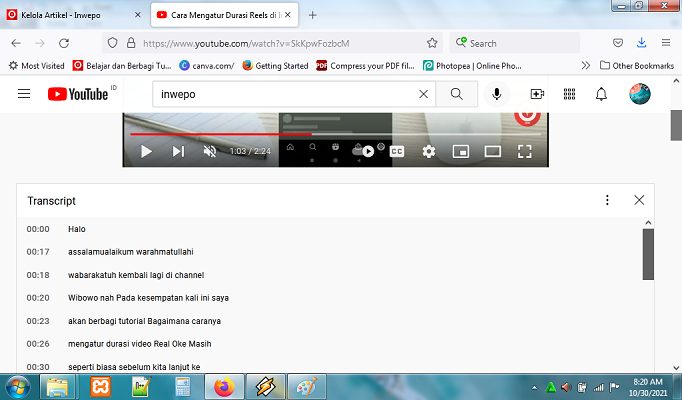The width and height of the screenshot is (682, 400).
Task: Close the Transcript panel
Action: pos(639,200)
